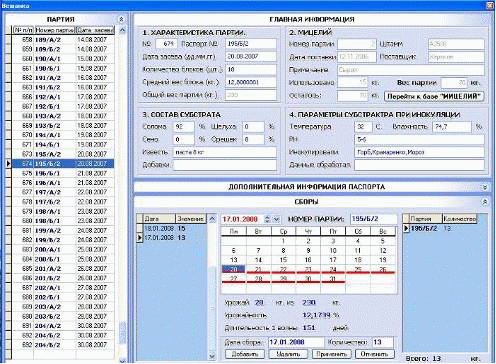496x364 pixels.
Task: Click the Количество column header in right table
Action: pyautogui.click(x=459, y=219)
